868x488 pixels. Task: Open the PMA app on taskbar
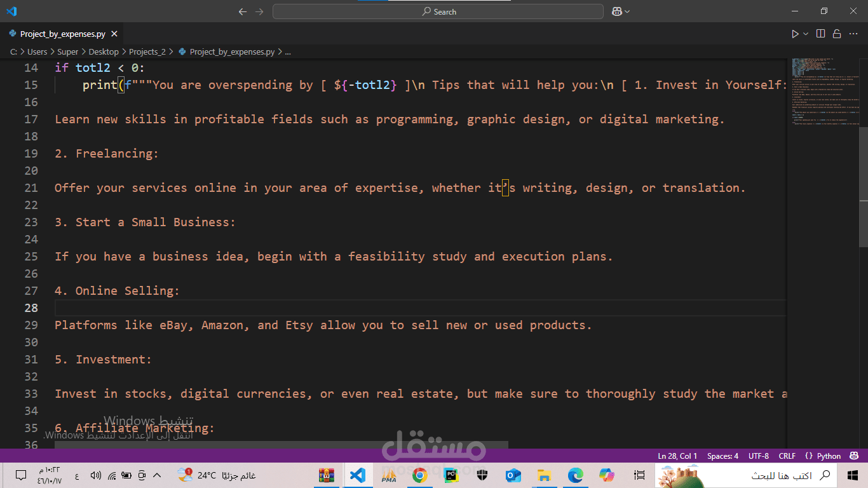[x=389, y=475]
